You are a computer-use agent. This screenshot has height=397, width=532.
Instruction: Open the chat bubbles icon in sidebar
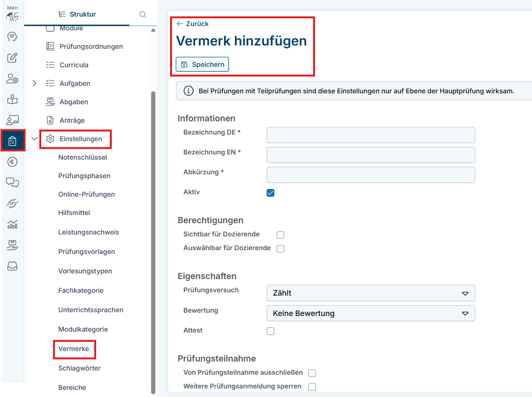coord(12,182)
